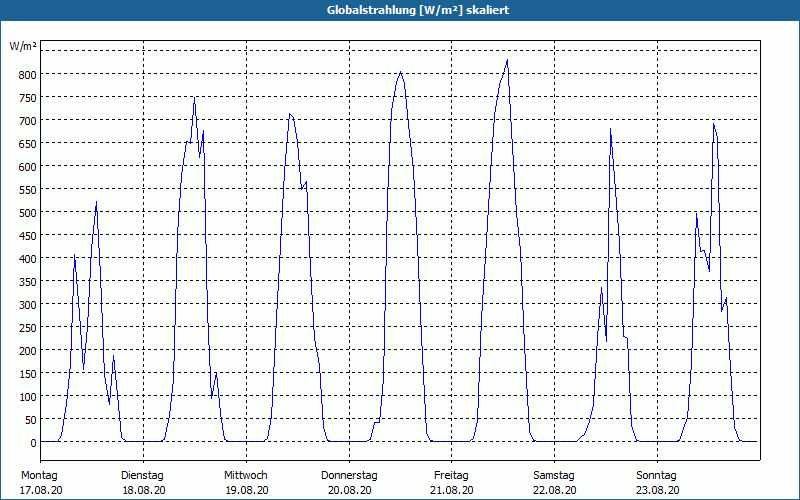Click the 200 y-axis label
800x500 pixels.
(28, 351)
